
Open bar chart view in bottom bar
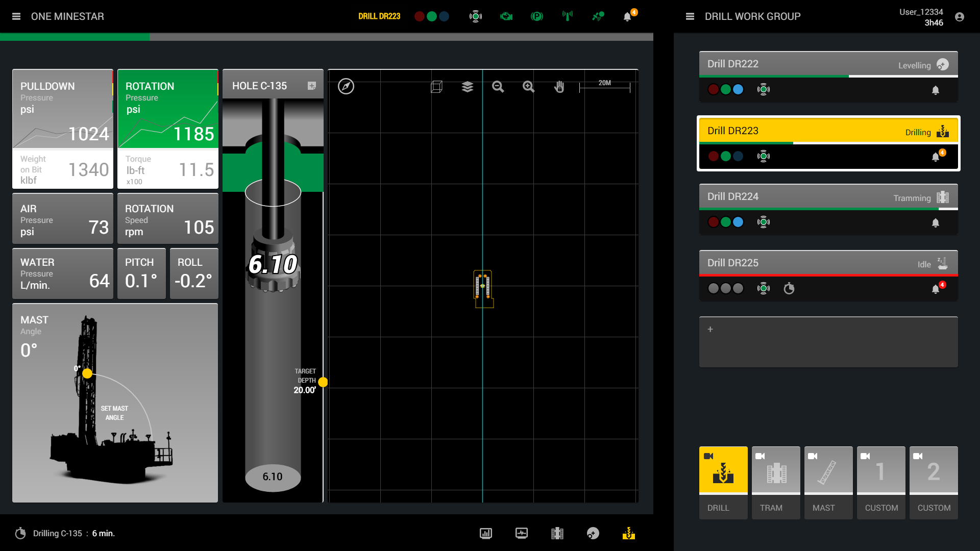point(485,533)
